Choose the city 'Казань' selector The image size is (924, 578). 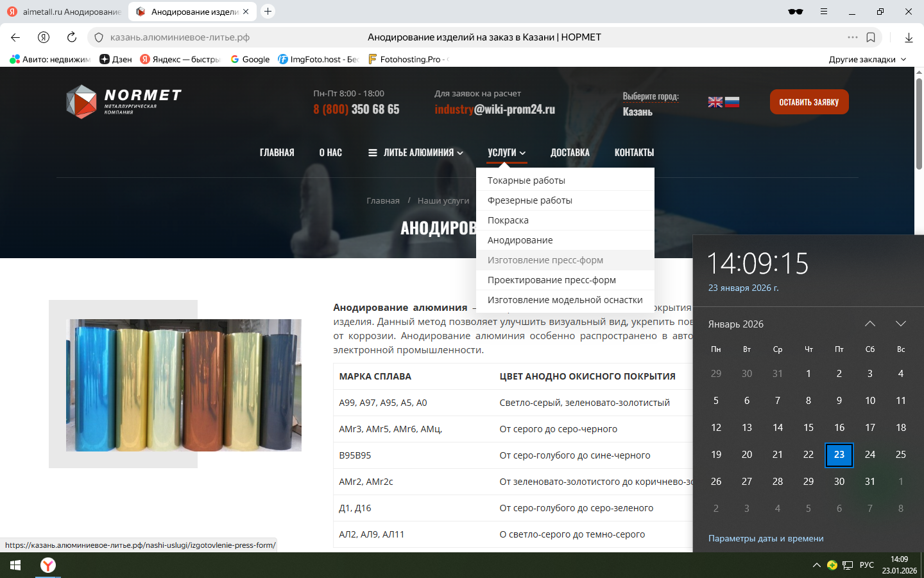tap(637, 112)
